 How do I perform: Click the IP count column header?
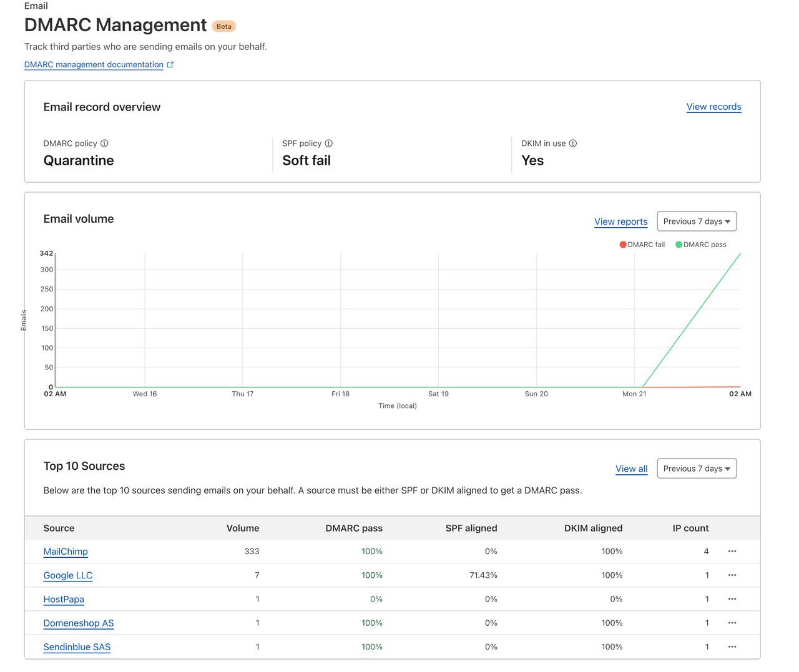click(x=690, y=528)
